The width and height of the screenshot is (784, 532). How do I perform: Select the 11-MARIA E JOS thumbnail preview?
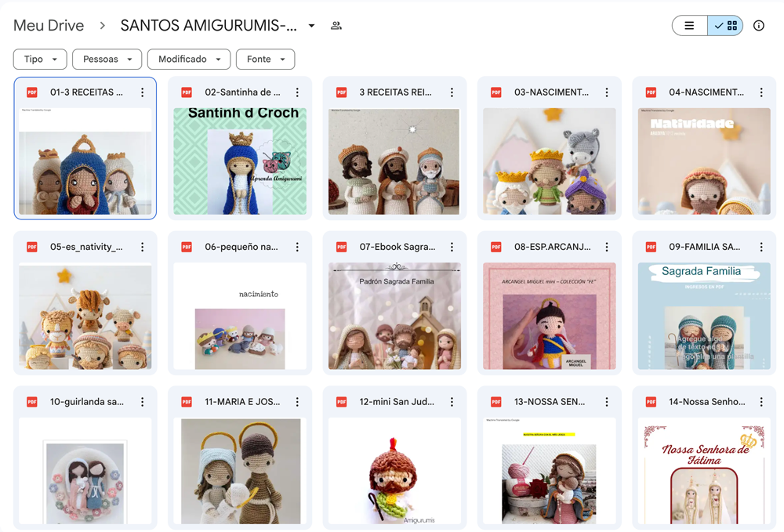tap(240, 471)
